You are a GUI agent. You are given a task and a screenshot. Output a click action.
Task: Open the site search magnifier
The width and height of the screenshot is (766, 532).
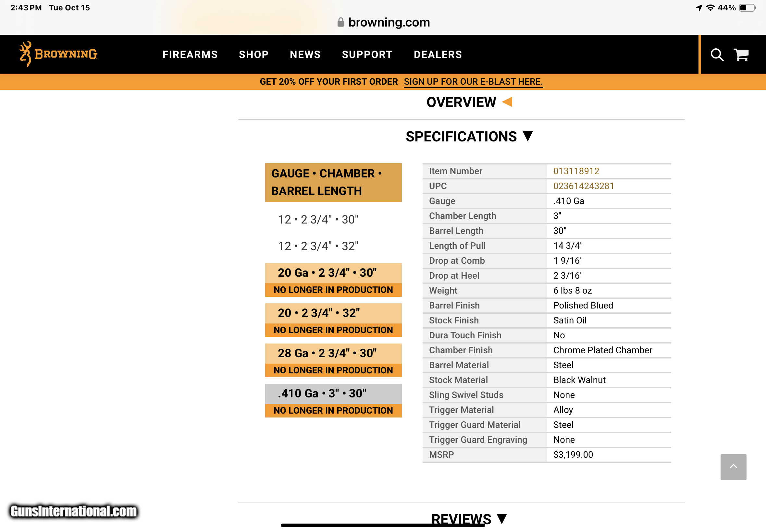(x=716, y=55)
